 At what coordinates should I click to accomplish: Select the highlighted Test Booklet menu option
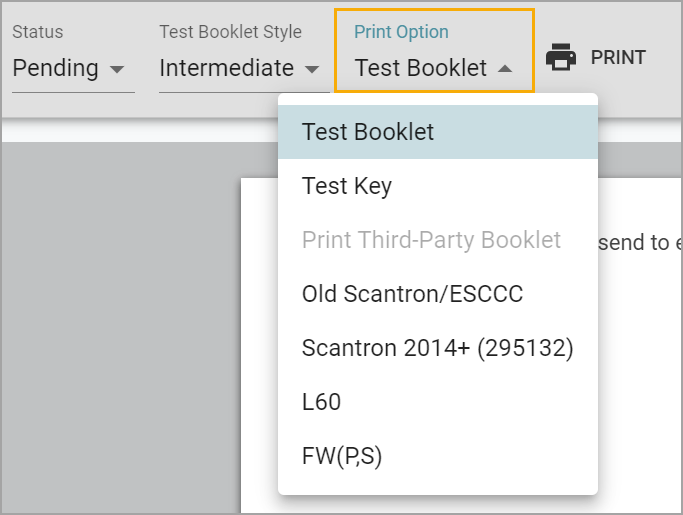[x=438, y=132]
